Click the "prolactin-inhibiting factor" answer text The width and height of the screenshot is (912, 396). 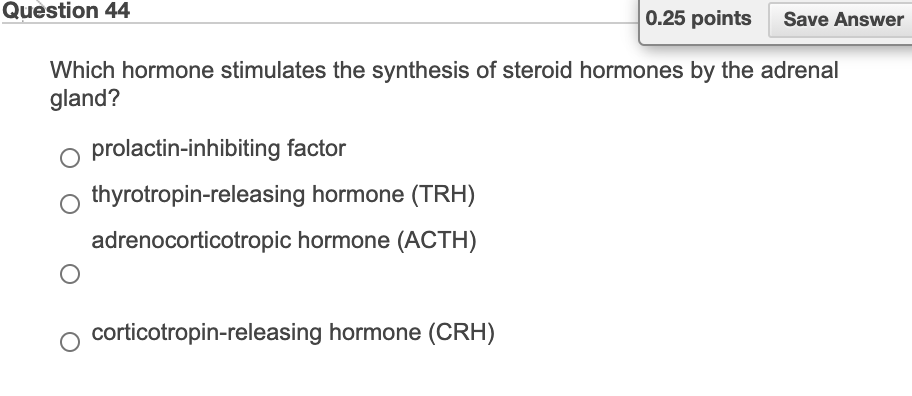point(219,149)
